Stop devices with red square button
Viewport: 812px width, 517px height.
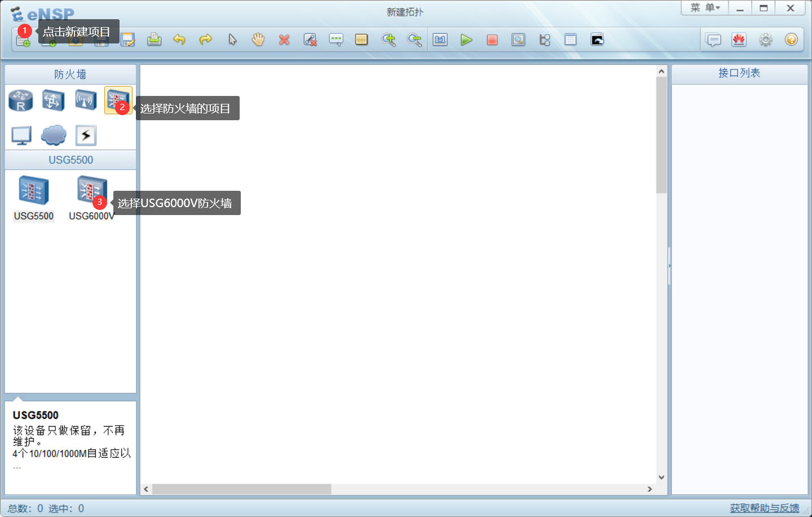(x=492, y=40)
